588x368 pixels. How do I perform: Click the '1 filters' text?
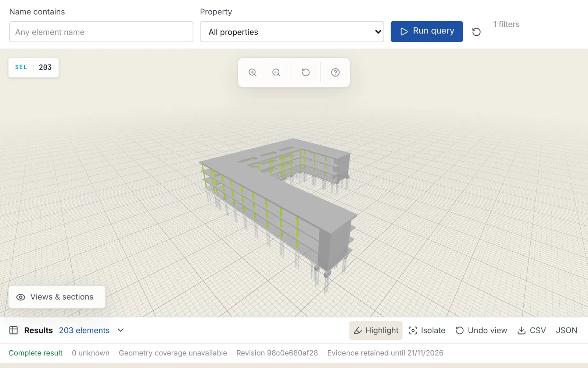tap(506, 24)
